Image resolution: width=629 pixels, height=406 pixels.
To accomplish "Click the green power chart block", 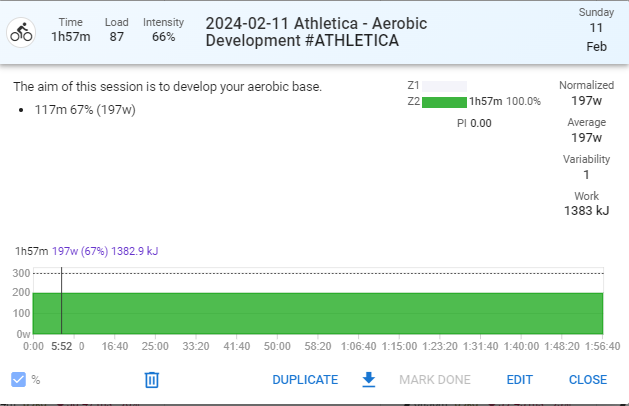I will click(x=318, y=313).
